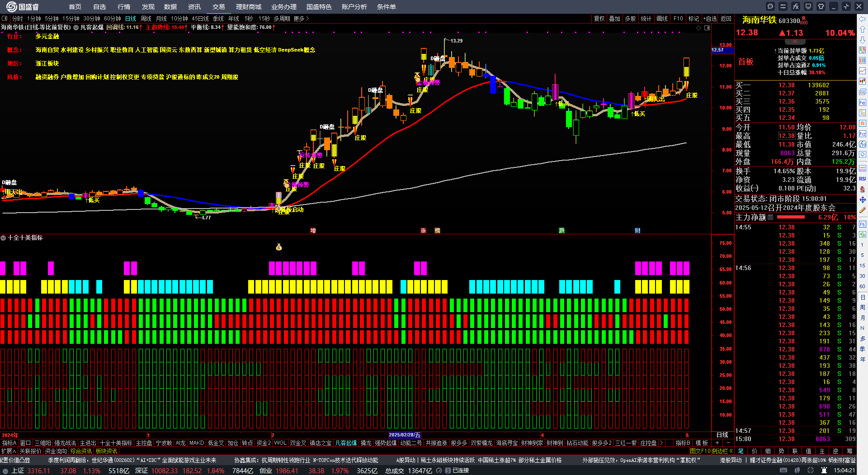Click the red 涨 marker below the chart
This screenshot has height=475, width=868.
[x=423, y=231]
